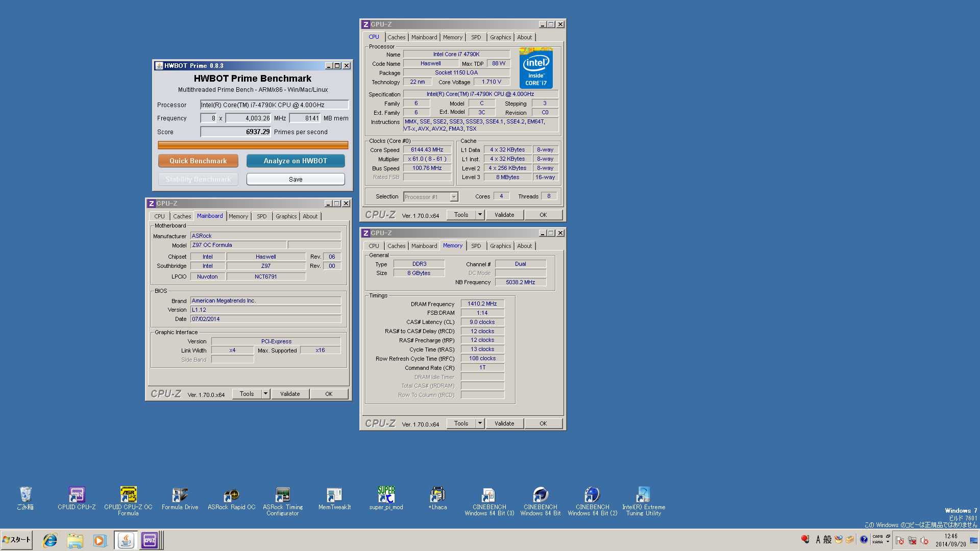Image resolution: width=980 pixels, height=551 pixels.
Task: Click Core Speed value 6144.43 MHz
Action: point(427,150)
